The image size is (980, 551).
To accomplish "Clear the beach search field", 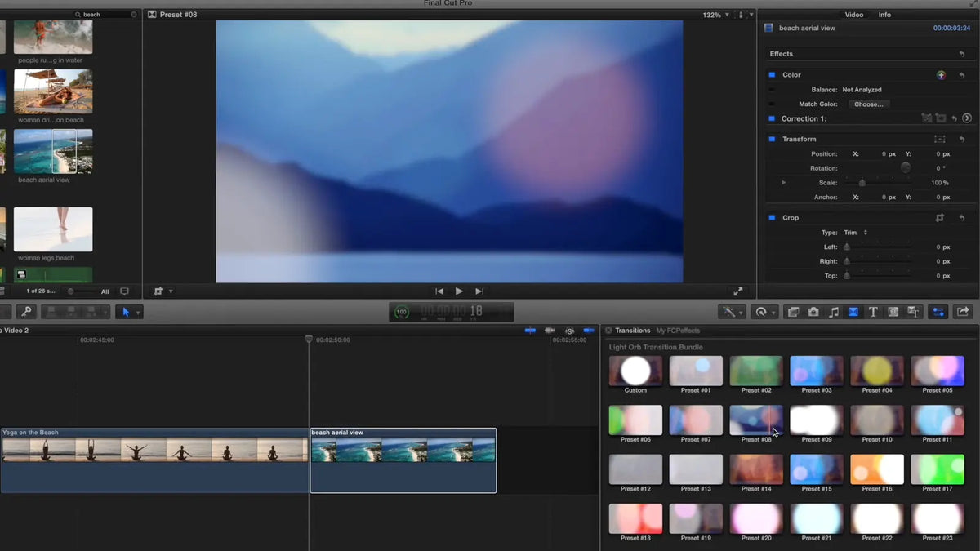I will point(134,15).
